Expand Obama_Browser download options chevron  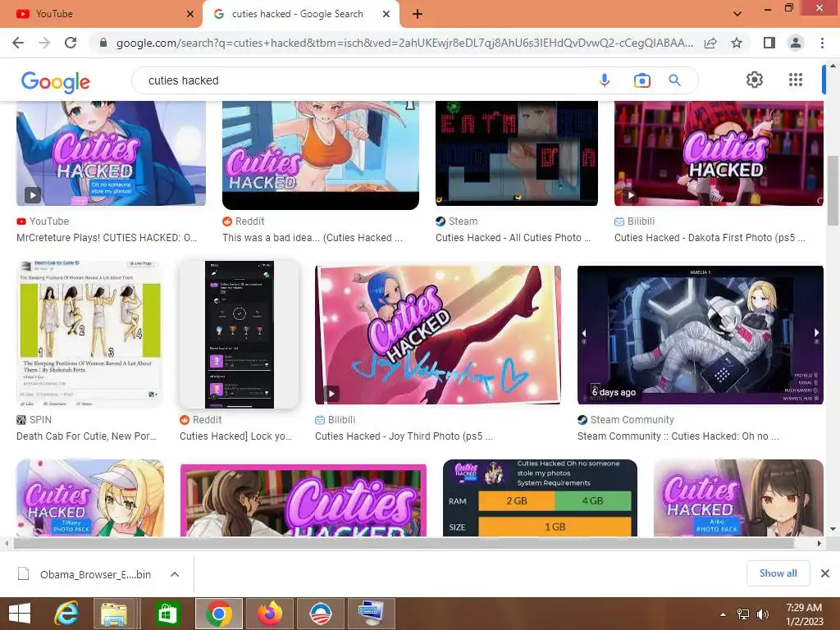174,574
